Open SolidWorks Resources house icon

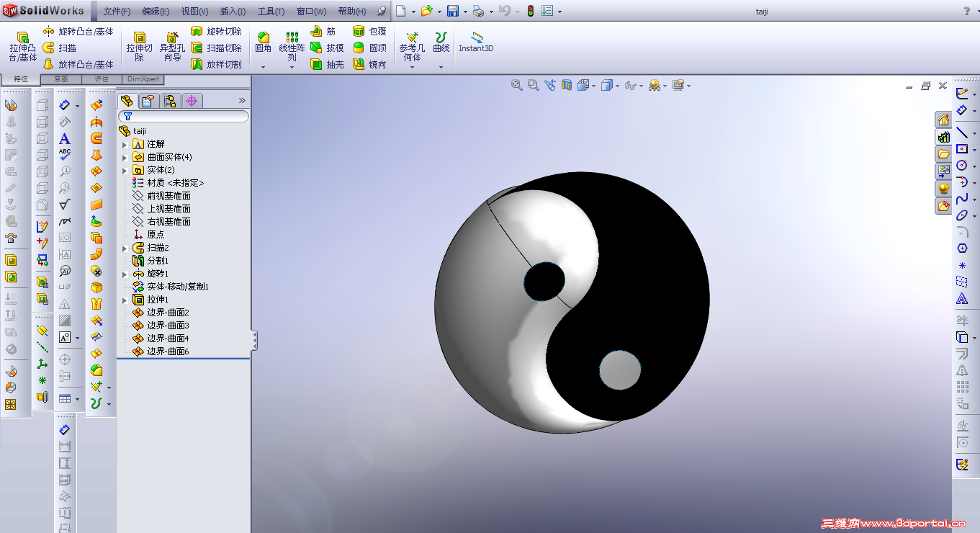tap(943, 120)
